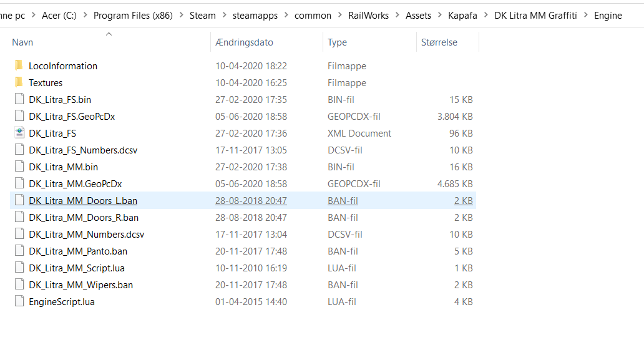This screenshot has height=340, width=644.
Task: Sort files by Størrelse column
Action: click(439, 42)
